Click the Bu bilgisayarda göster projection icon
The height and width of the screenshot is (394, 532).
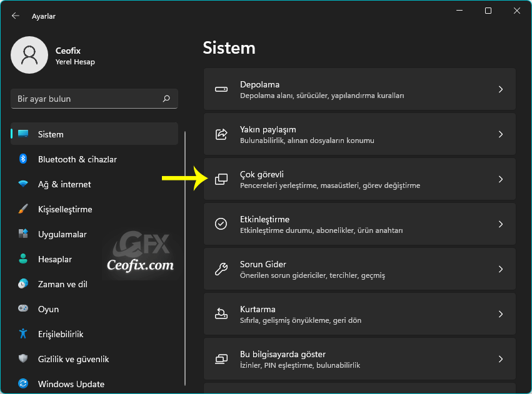pos(221,359)
